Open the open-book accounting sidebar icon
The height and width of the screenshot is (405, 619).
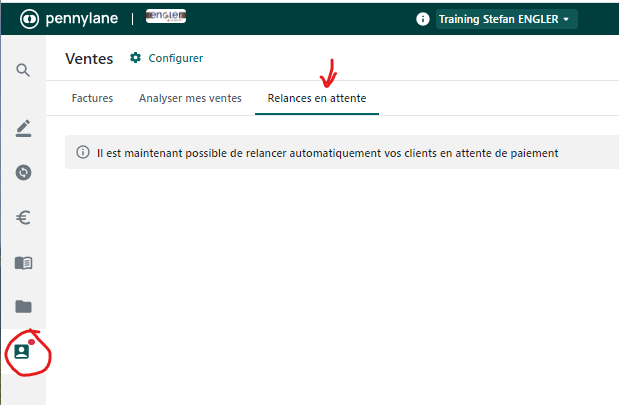[23, 262]
